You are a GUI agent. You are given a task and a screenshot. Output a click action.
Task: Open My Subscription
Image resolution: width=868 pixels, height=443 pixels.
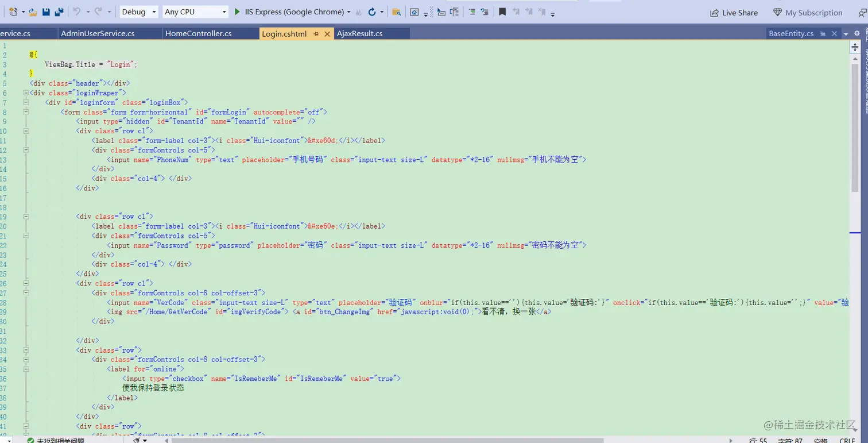[x=808, y=13]
